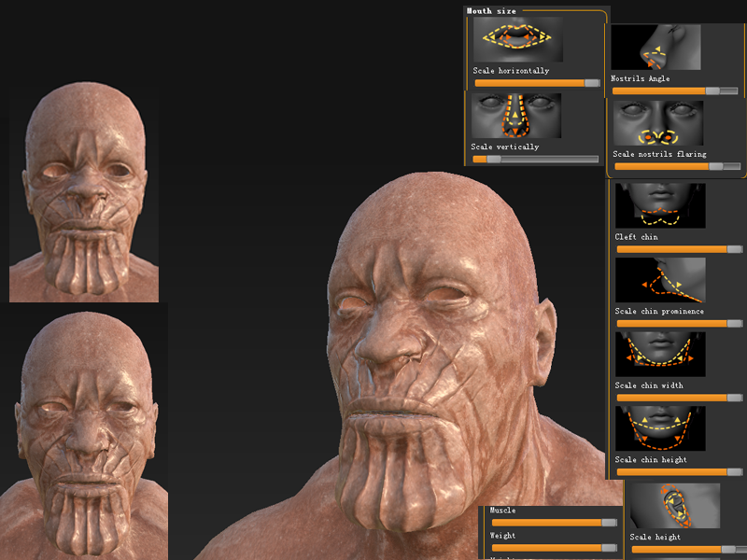
Task: Adjust the Nostrils Angle slider
Action: pos(675,91)
